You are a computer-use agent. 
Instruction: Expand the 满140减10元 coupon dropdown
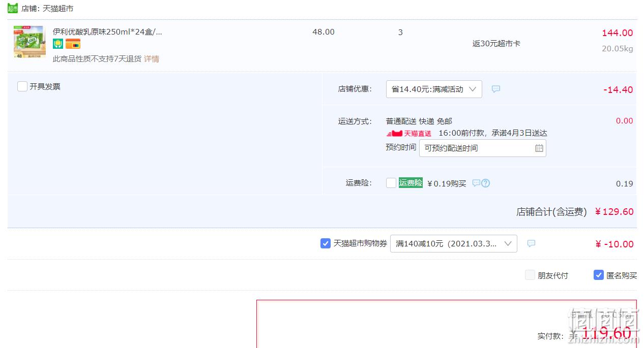pyautogui.click(x=454, y=243)
